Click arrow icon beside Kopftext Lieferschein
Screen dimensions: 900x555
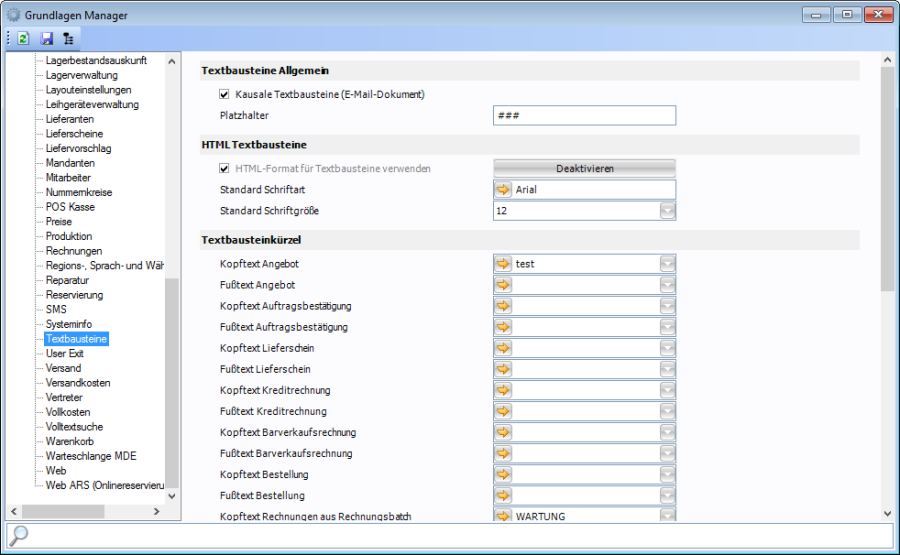point(503,348)
